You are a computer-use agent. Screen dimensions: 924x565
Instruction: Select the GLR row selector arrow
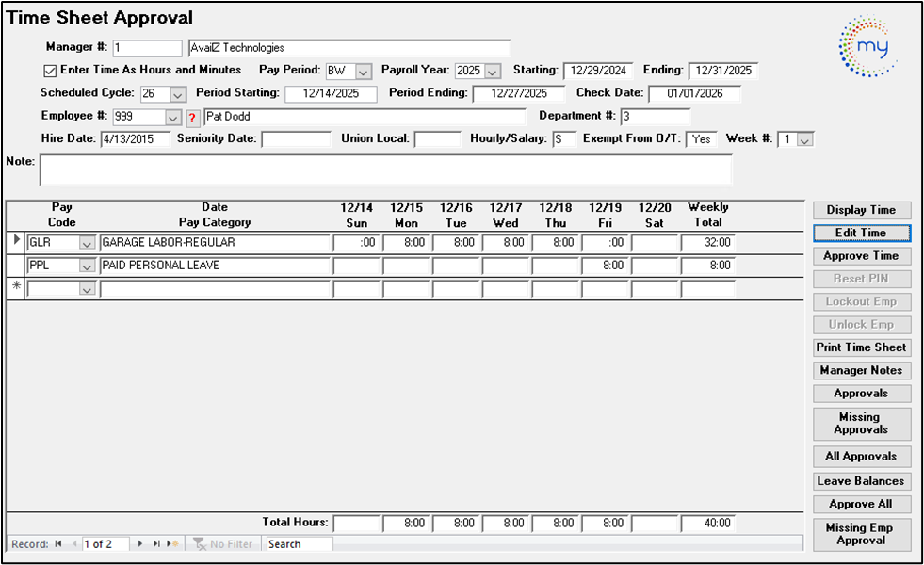click(14, 243)
